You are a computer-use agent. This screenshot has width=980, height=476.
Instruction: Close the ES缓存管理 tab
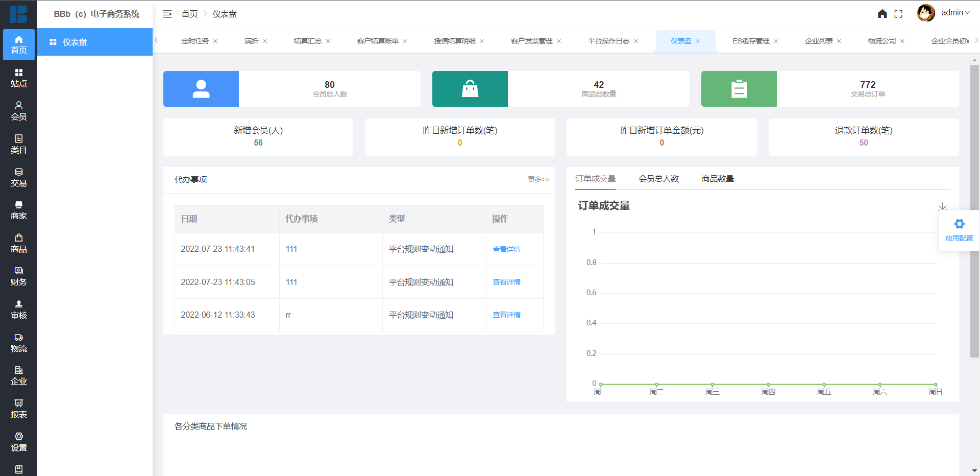click(776, 41)
